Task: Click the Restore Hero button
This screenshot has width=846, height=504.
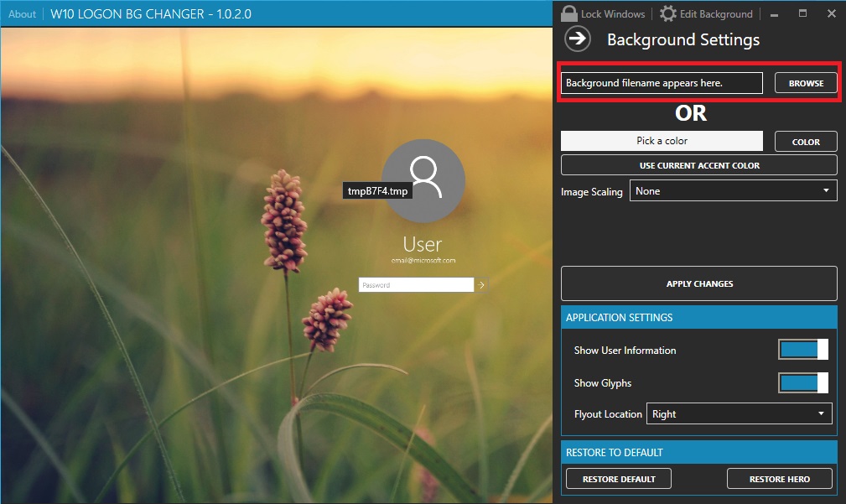Action: 780,479
